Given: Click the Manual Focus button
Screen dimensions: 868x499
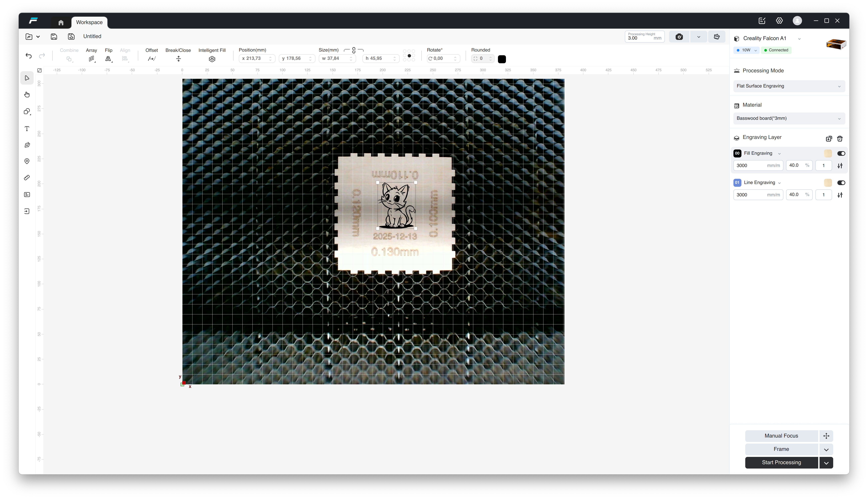Looking at the screenshot, I should [781, 436].
